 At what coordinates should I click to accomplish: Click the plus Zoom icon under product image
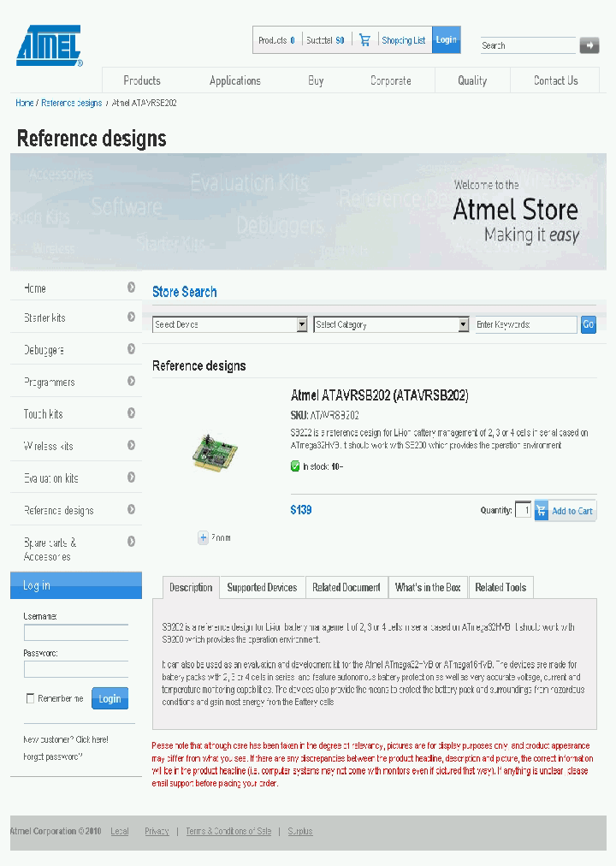coord(203,537)
